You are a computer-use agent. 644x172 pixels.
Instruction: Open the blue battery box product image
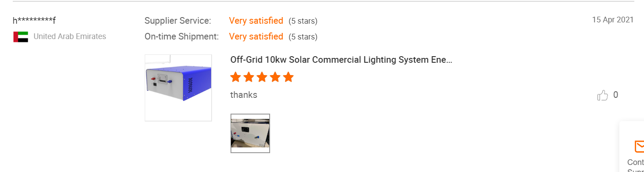pyautogui.click(x=178, y=88)
